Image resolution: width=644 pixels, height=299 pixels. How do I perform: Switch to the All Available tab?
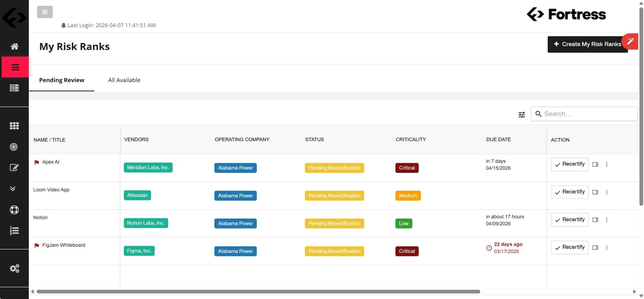(x=124, y=80)
